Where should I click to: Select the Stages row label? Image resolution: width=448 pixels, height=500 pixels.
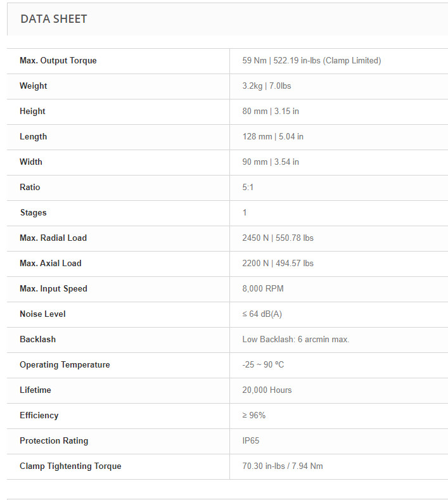pyautogui.click(x=34, y=213)
